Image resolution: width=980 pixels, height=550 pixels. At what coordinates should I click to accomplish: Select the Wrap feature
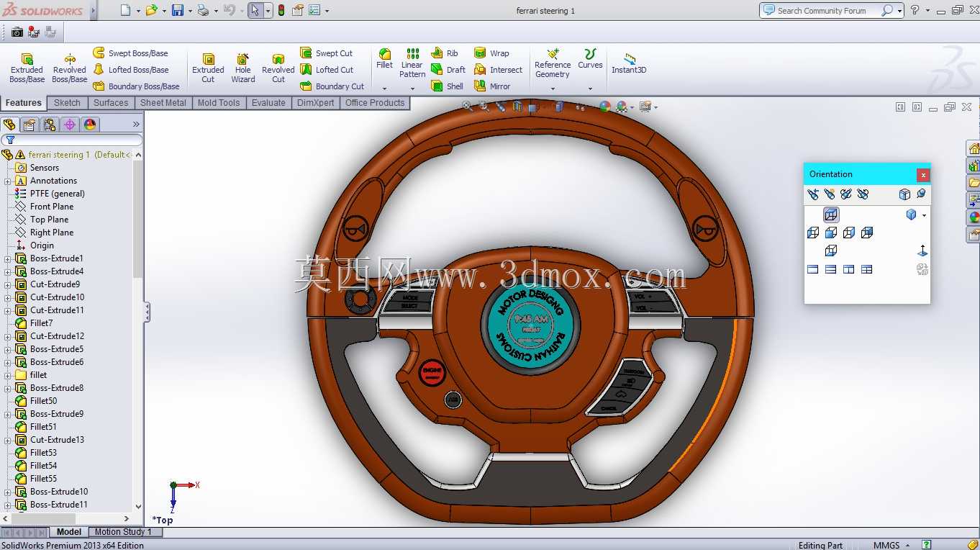pyautogui.click(x=491, y=53)
